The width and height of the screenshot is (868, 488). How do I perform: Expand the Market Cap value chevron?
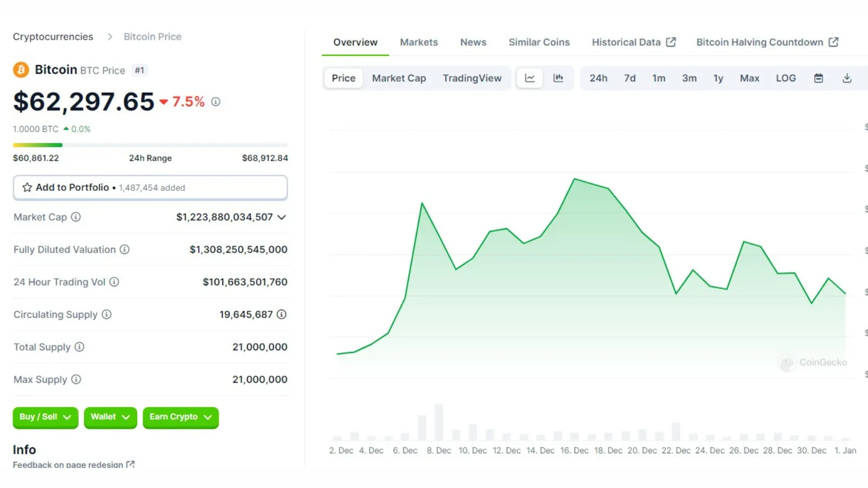(x=282, y=217)
